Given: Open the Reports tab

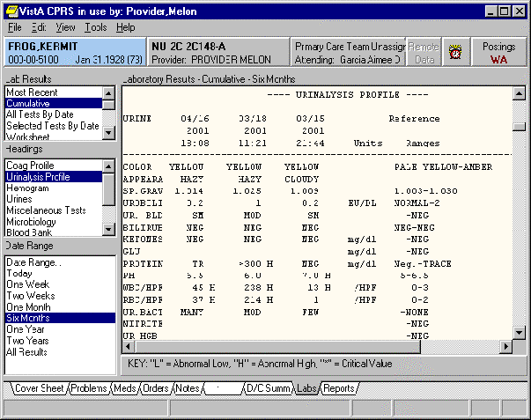Looking at the screenshot, I should click(339, 388).
